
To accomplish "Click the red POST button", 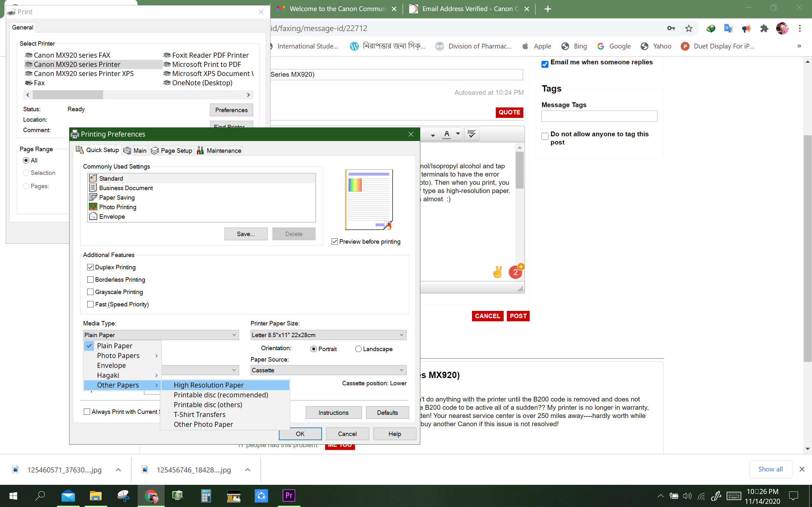I will (518, 316).
